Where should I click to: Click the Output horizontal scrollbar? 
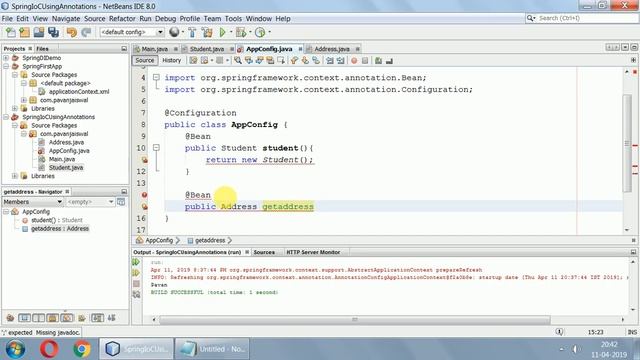tap(354, 320)
